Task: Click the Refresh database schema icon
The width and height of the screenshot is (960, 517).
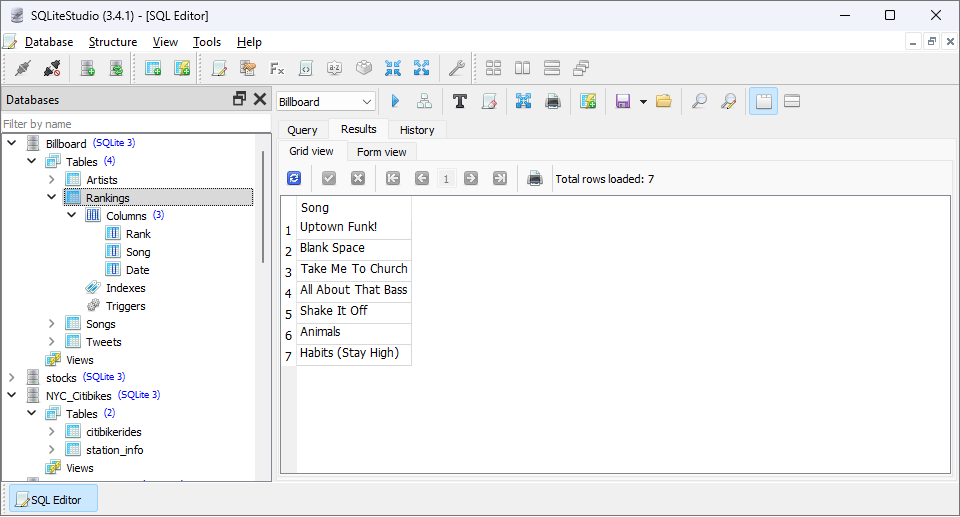Action: pos(116,68)
